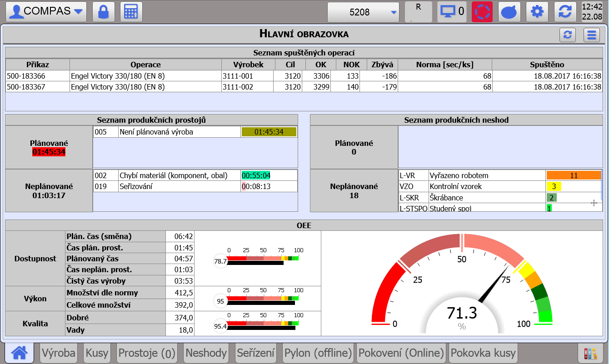Click the Zbývá value -186
Image resolution: width=609 pixels, height=364 pixels.
[378, 76]
